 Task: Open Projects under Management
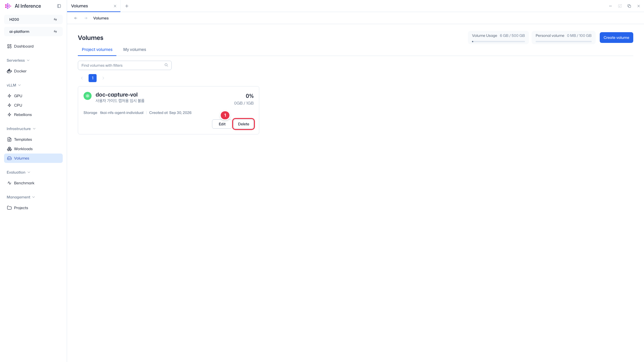click(33, 208)
